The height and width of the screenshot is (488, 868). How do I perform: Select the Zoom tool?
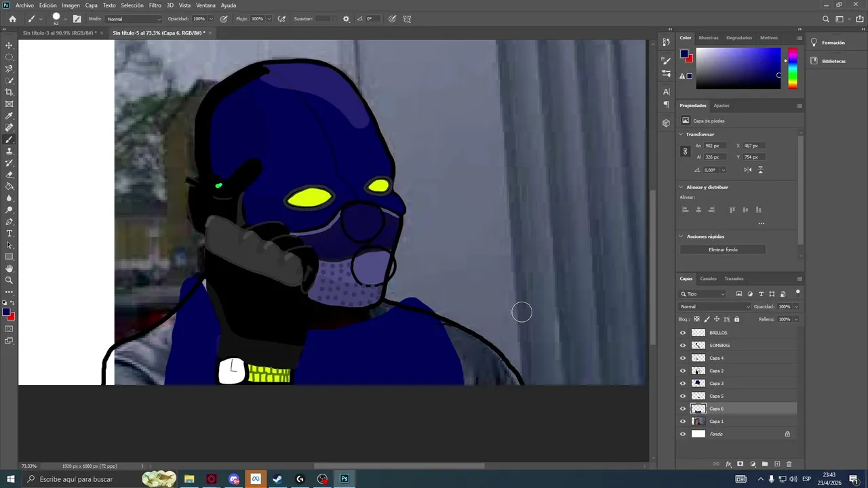9,280
